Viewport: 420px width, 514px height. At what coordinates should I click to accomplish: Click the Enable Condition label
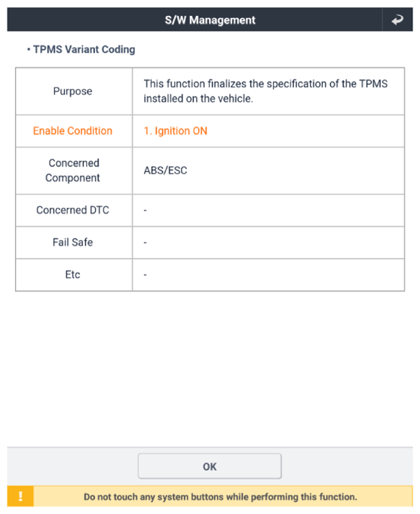click(72, 131)
